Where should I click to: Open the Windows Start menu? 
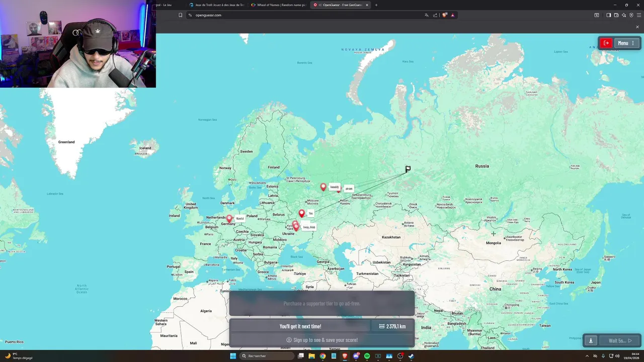(x=233, y=356)
